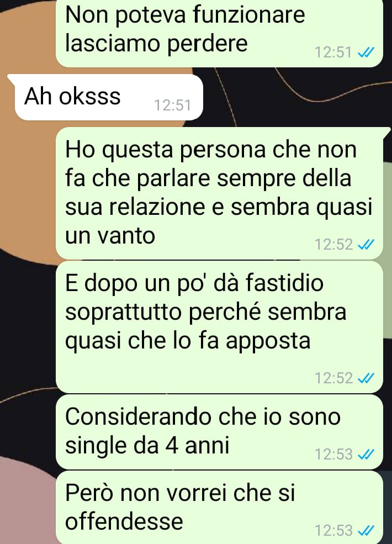Tap the 12:51 timestamp on the first sent message
Viewport: 392px width, 544px height.
[333, 52]
